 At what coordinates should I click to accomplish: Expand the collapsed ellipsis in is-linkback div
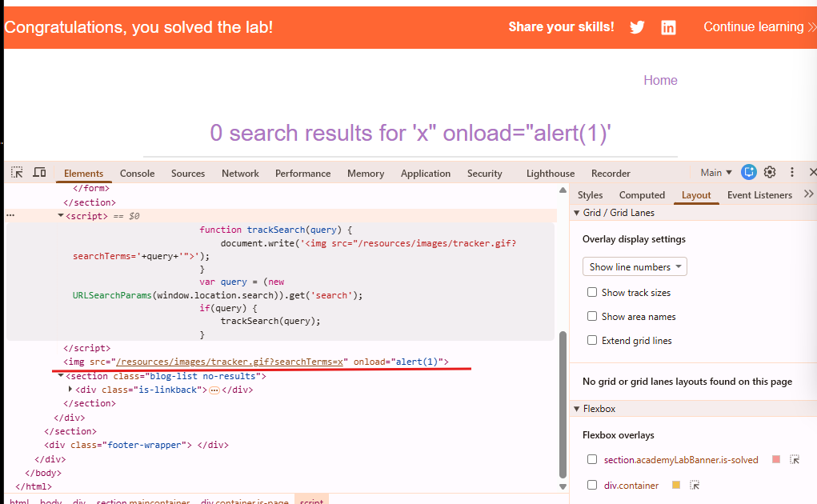[x=214, y=390]
